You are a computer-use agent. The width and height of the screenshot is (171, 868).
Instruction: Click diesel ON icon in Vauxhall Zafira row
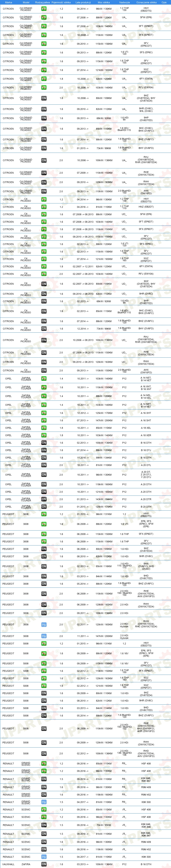pyautogui.click(x=44, y=864)
